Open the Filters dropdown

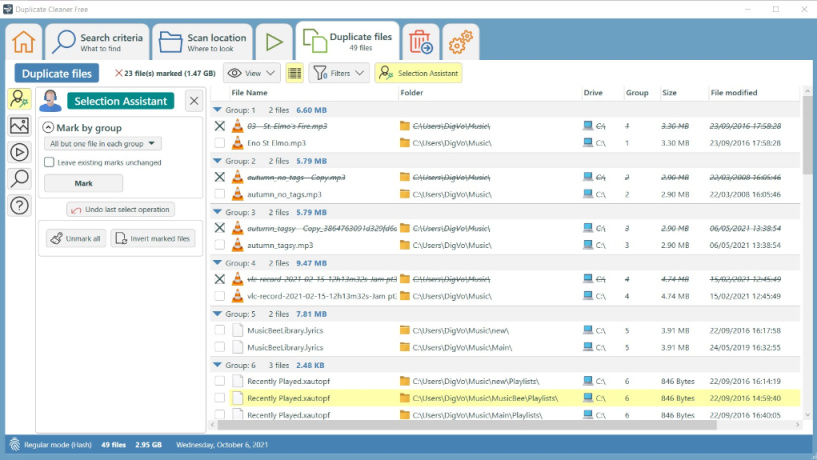click(339, 73)
